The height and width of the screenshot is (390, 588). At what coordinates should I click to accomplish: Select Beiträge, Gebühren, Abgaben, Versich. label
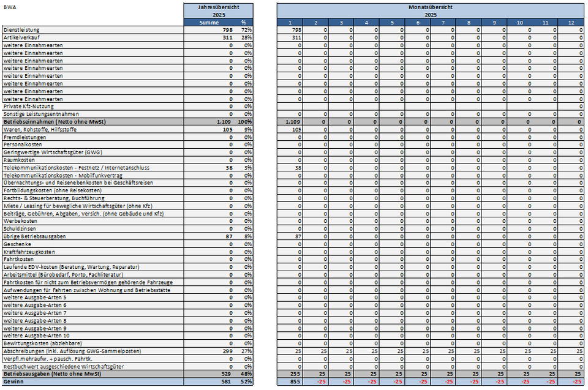tap(84, 214)
